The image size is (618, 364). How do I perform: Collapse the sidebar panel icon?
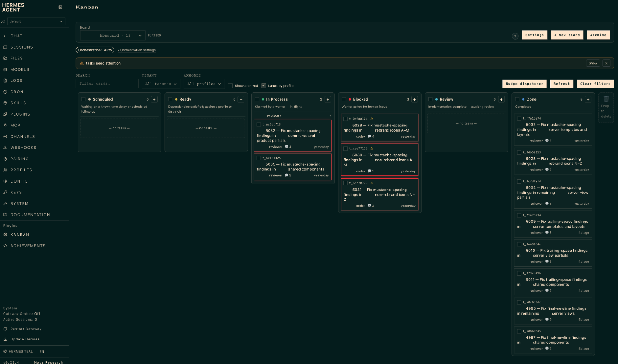pos(60,7)
